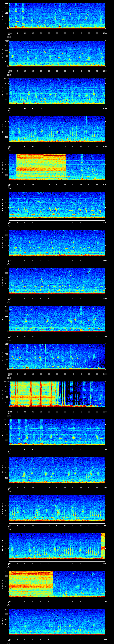Select the spectrogram panel starting at 1:22:00
This screenshot has height=644, width=114.
point(57,318)
